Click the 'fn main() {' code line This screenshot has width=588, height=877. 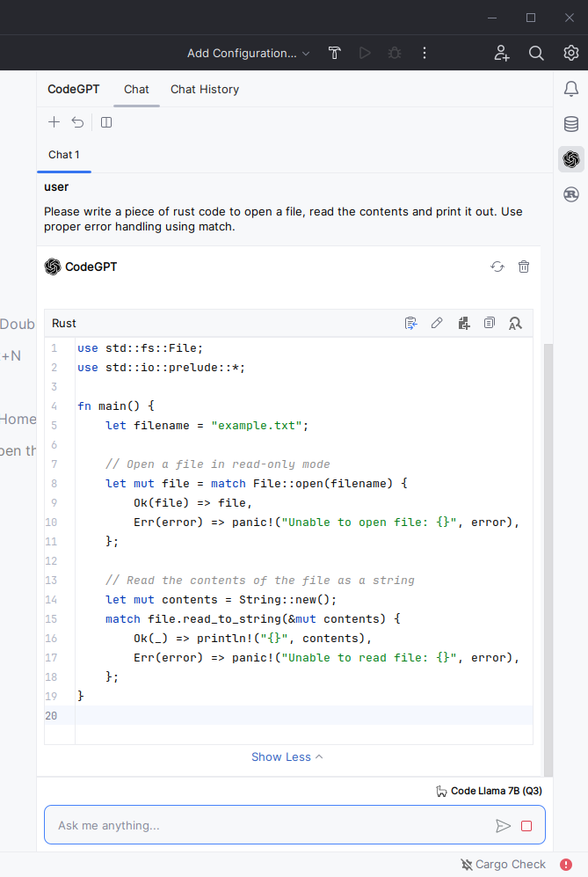(116, 406)
